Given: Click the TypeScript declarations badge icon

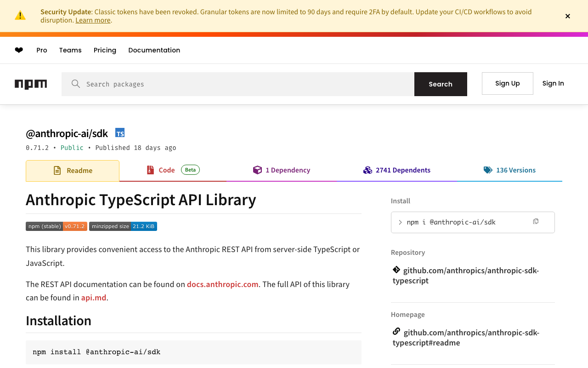Looking at the screenshot, I should tap(120, 133).
